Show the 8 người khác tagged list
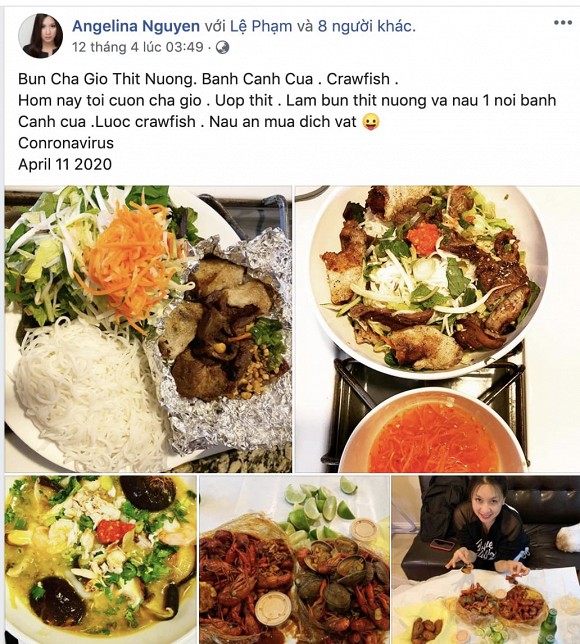Viewport: 580px width, 644px height. click(366, 26)
